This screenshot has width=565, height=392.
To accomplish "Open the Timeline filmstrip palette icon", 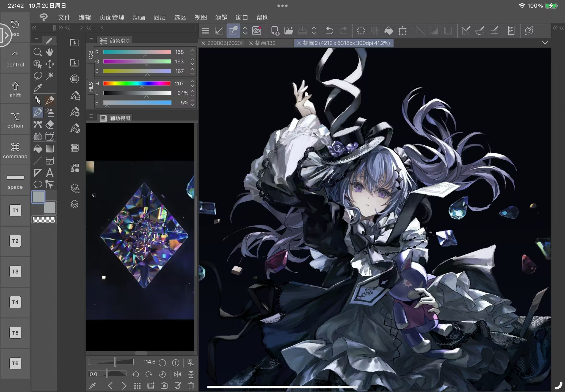I will (75, 148).
